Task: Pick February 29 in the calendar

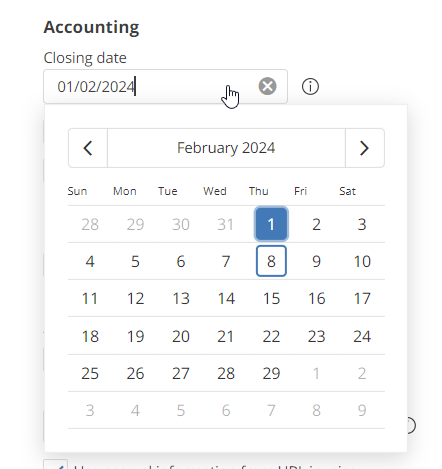Action: (271, 373)
